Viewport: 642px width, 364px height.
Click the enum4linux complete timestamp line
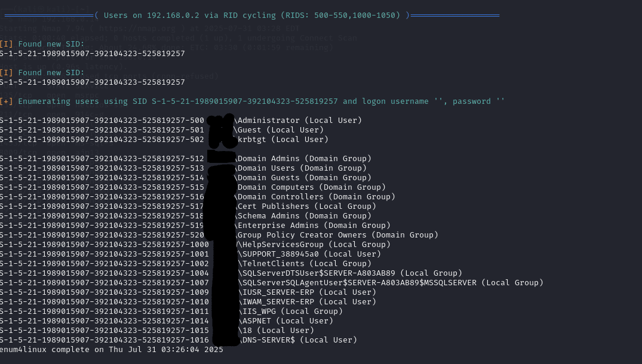point(112,350)
